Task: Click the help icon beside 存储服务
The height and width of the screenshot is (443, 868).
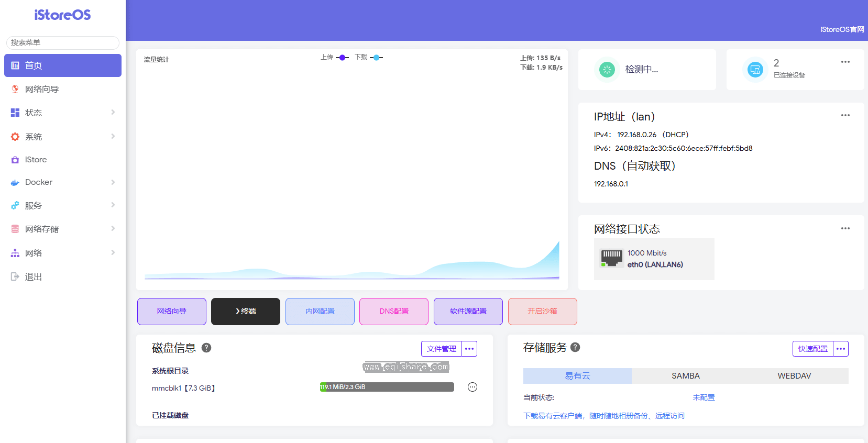Action: [x=575, y=347]
